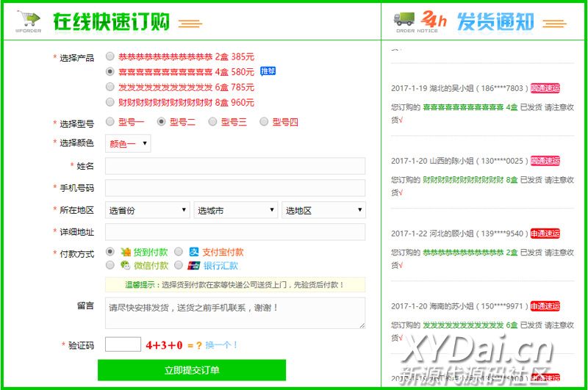Choose 型号二 model radio button

[x=161, y=121]
